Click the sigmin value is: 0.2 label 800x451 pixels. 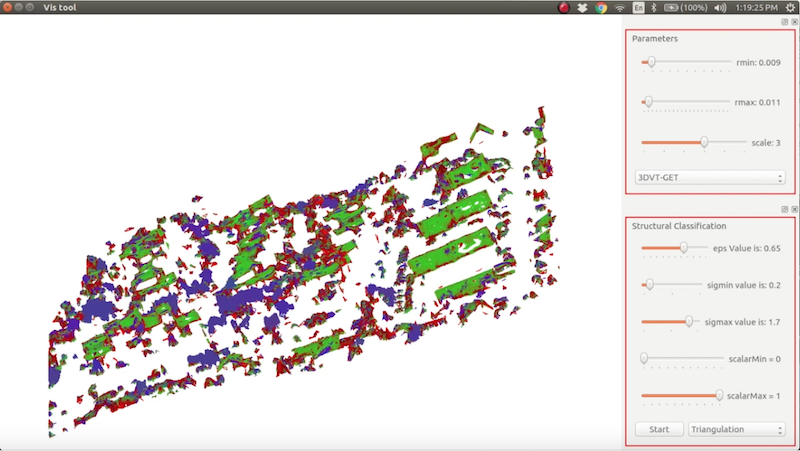[x=744, y=285]
